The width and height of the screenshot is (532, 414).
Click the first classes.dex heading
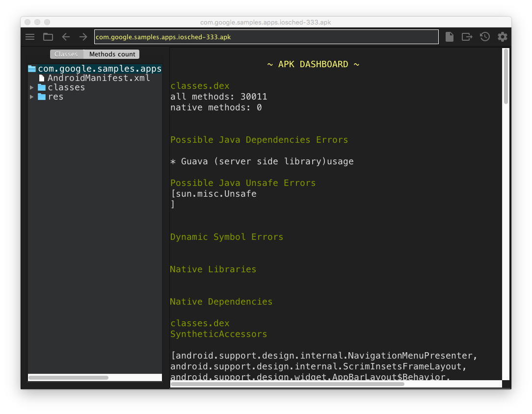(200, 86)
